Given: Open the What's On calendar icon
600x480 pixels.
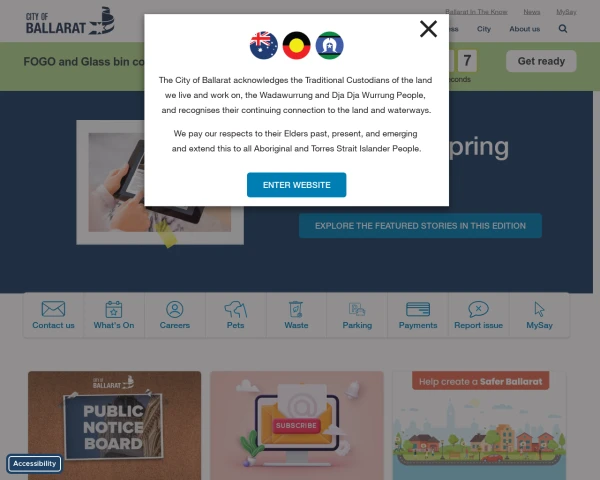Looking at the screenshot, I should [114, 309].
